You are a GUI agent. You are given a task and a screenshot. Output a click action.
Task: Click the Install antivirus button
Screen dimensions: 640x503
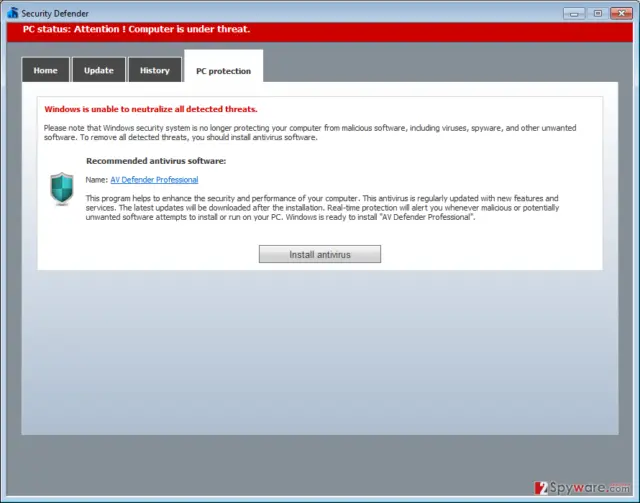pyautogui.click(x=320, y=254)
